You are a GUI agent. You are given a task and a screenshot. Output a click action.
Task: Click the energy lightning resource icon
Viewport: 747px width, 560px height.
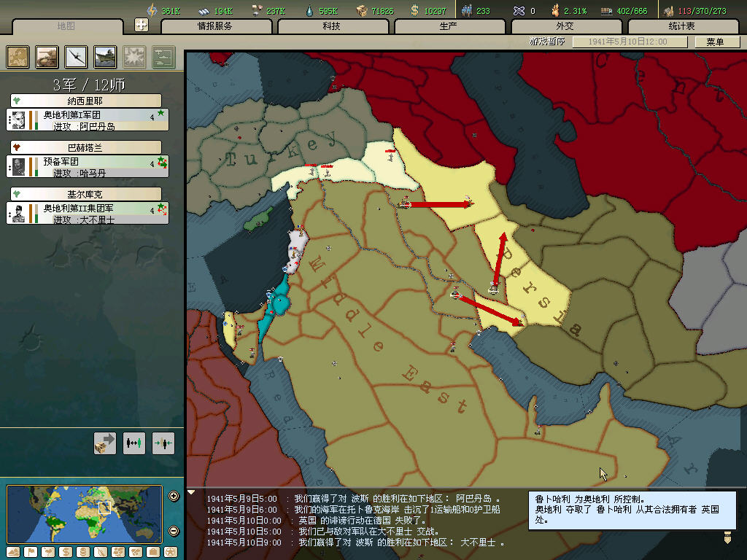coord(152,10)
